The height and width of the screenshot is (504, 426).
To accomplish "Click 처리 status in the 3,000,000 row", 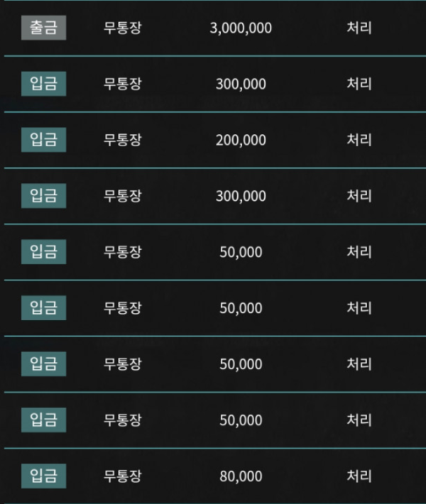I will pyautogui.click(x=359, y=28).
